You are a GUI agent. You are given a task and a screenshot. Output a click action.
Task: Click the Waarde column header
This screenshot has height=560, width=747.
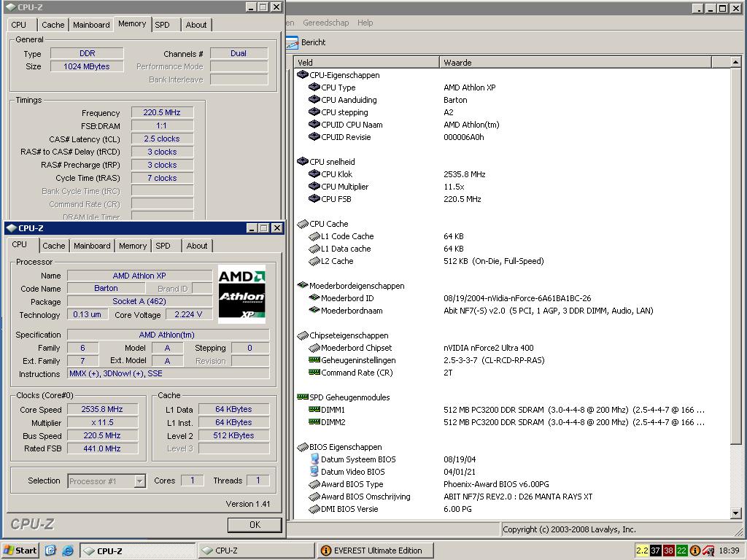[576, 63]
